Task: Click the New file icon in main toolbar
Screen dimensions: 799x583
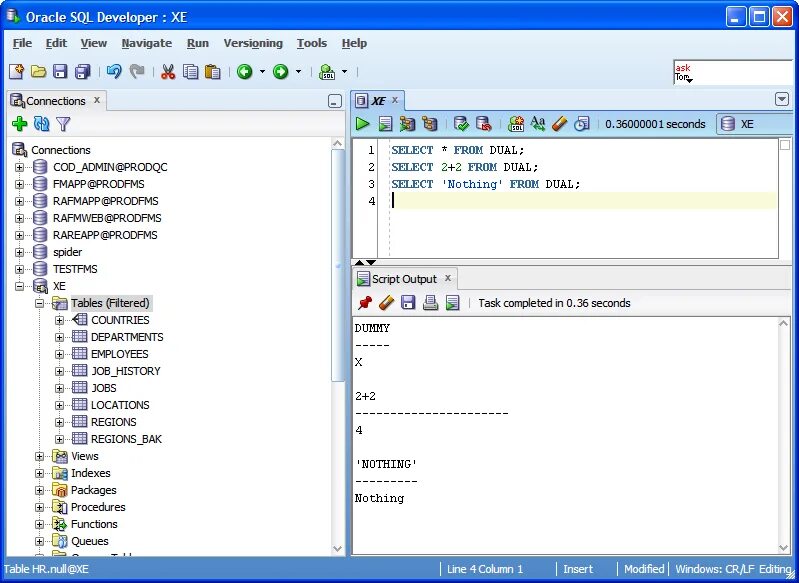Action: tap(16, 72)
